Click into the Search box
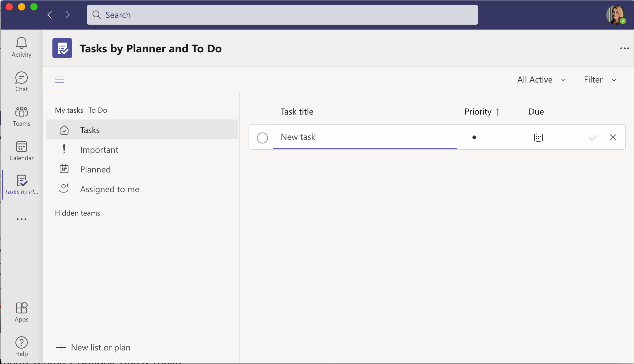This screenshot has width=634, height=364. click(x=282, y=15)
